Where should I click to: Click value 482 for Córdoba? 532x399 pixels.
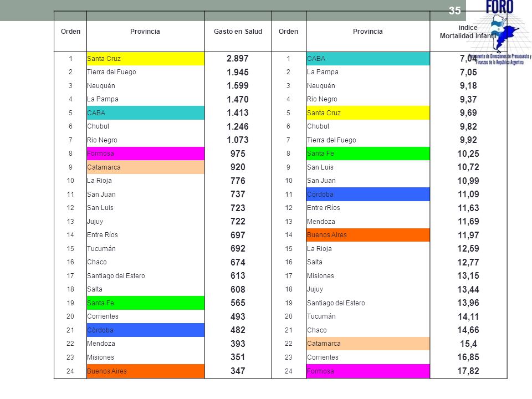click(x=238, y=330)
